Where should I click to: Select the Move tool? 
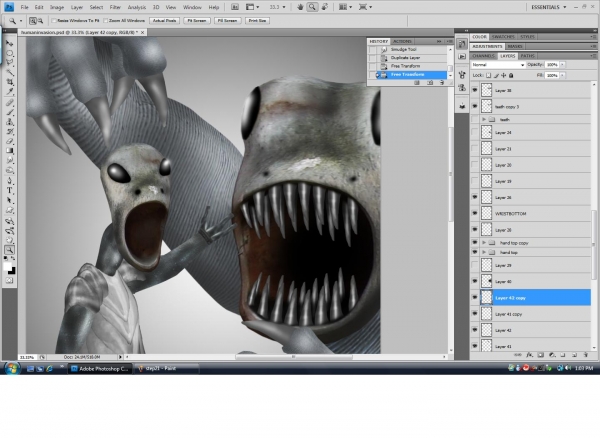tap(10, 43)
